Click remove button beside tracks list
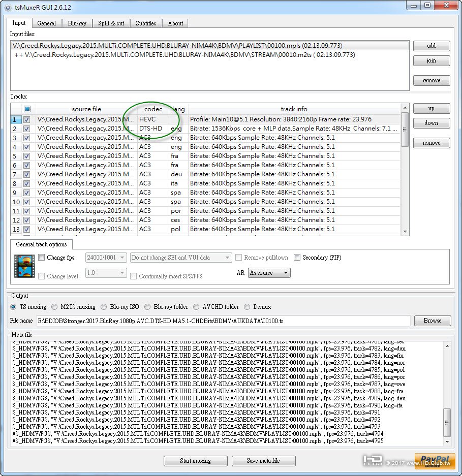The height and width of the screenshot is (476, 462). coord(432,143)
